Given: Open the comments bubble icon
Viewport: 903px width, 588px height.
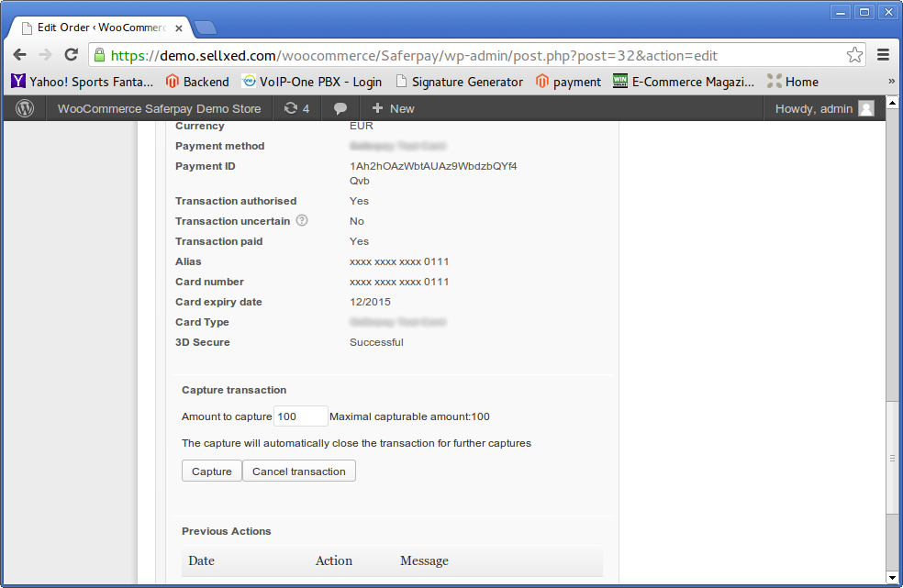Looking at the screenshot, I should point(340,108).
